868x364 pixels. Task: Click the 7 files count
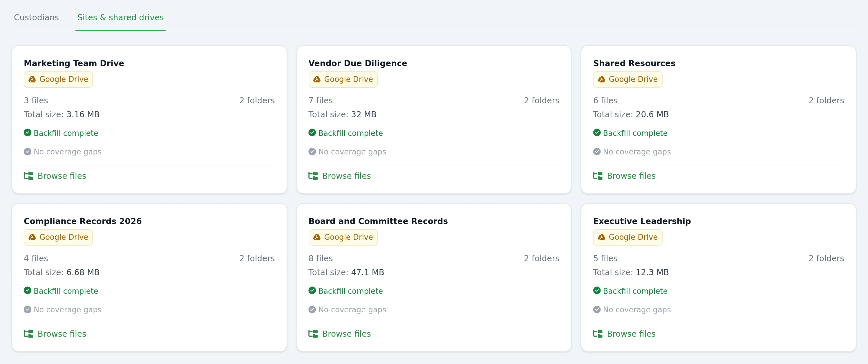tap(321, 100)
